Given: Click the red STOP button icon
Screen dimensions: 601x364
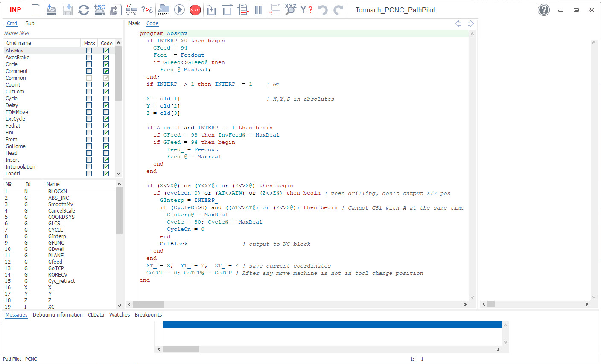Looking at the screenshot, I should pyautogui.click(x=195, y=10).
